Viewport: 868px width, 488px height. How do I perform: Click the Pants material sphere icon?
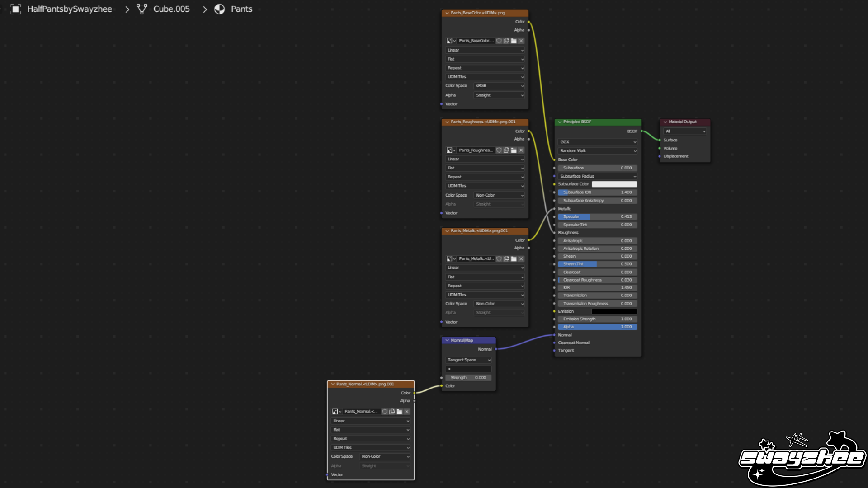219,9
